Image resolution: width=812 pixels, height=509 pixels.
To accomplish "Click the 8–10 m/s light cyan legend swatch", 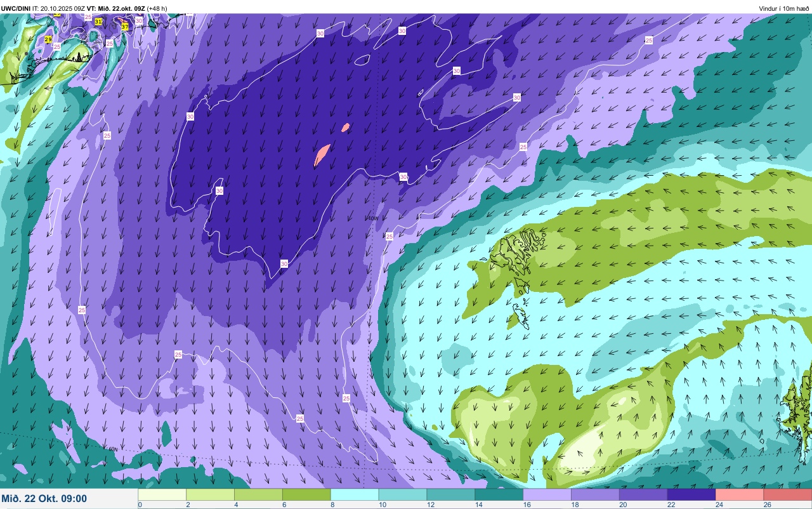I will (355, 494).
